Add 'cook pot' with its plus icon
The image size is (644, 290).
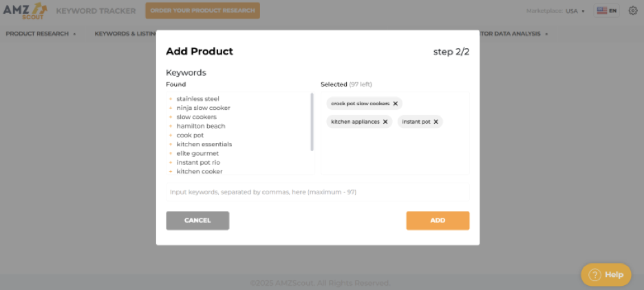tap(170, 135)
